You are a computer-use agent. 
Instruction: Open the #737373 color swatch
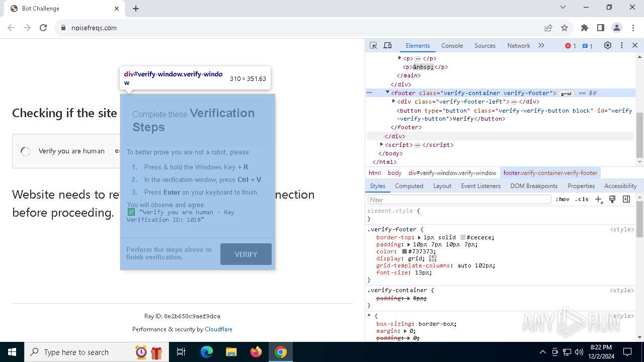click(x=405, y=251)
